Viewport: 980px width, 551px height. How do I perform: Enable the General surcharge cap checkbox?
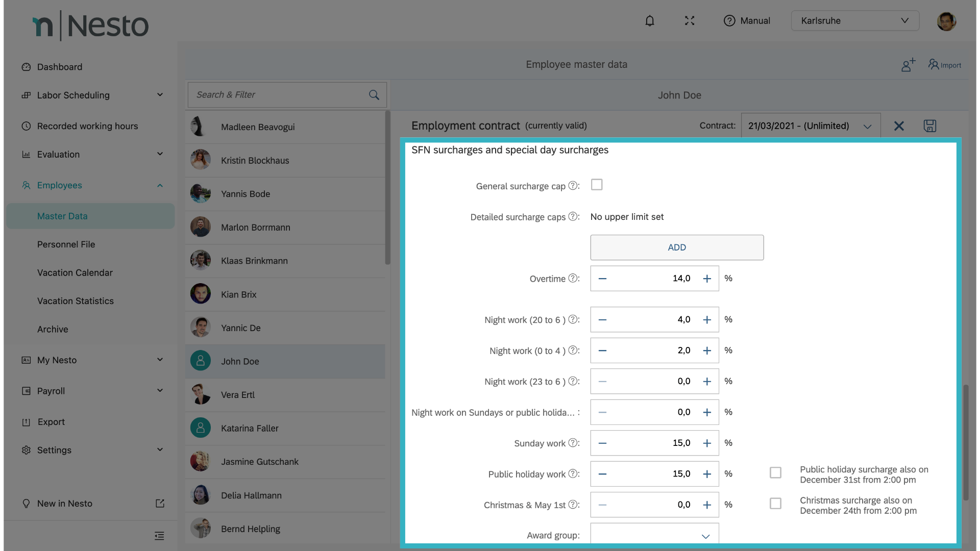click(x=596, y=185)
